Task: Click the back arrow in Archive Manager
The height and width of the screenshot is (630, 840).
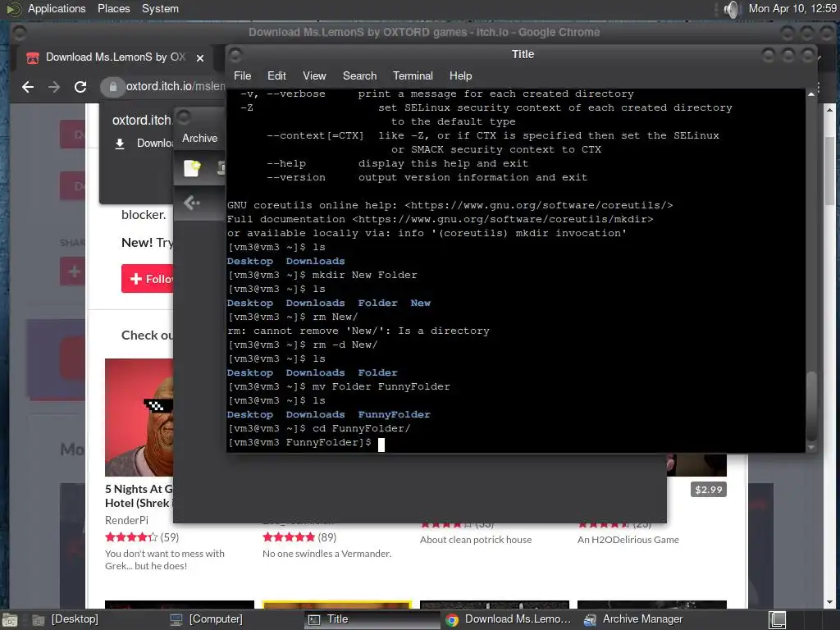Action: 191,203
